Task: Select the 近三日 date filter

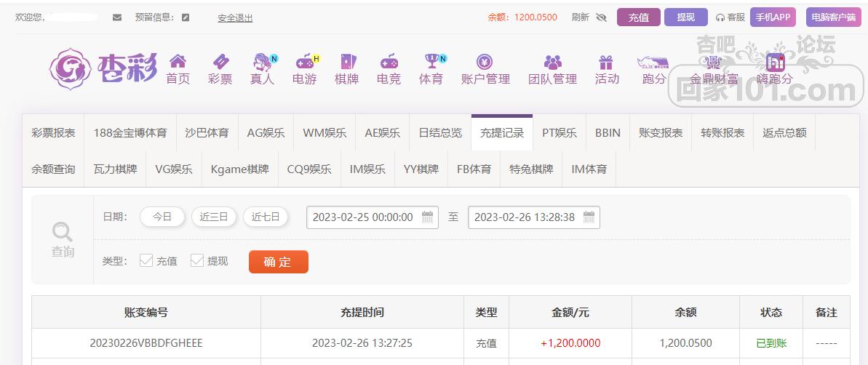Action: [x=214, y=217]
